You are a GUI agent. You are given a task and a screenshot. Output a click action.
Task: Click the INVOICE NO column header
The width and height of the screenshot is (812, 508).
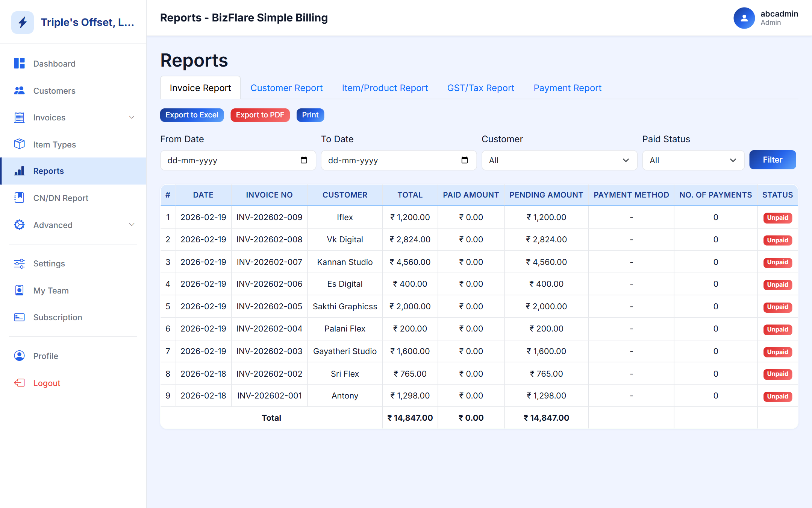click(x=269, y=195)
